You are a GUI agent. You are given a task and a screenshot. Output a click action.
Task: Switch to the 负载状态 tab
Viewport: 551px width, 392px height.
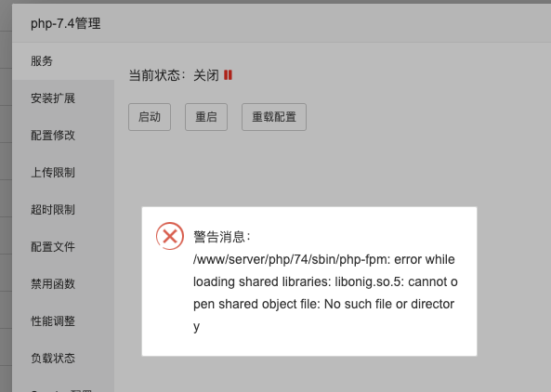(x=63, y=359)
